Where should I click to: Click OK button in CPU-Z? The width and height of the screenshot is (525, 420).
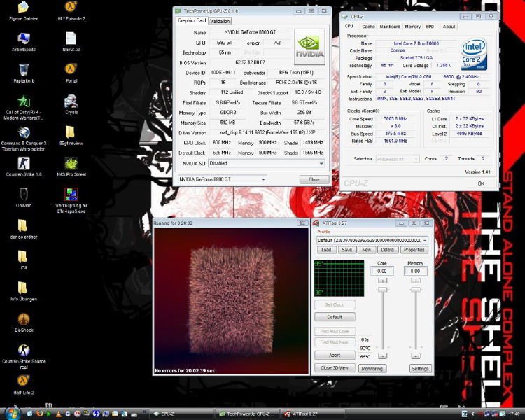tap(481, 183)
